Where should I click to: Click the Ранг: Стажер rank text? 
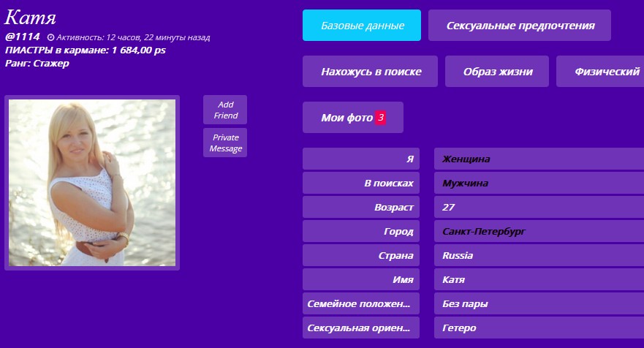37,64
